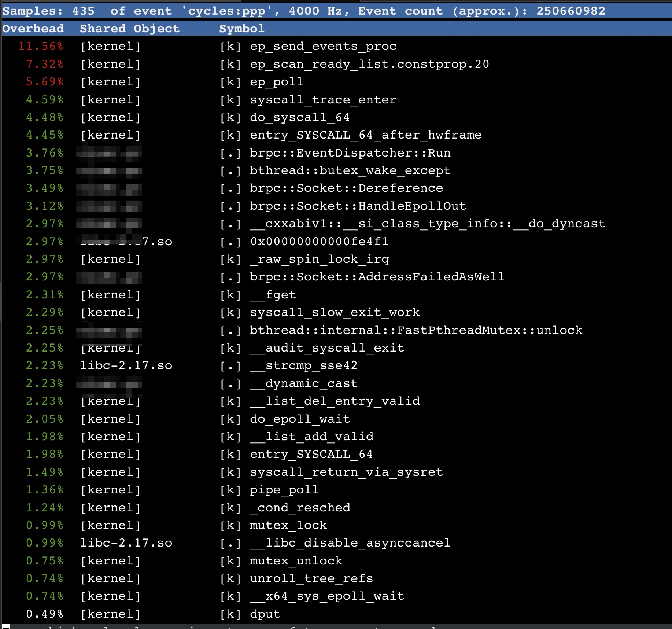Click [kernel] in the pipe_poll row
The height and width of the screenshot is (629, 672).
[110, 490]
